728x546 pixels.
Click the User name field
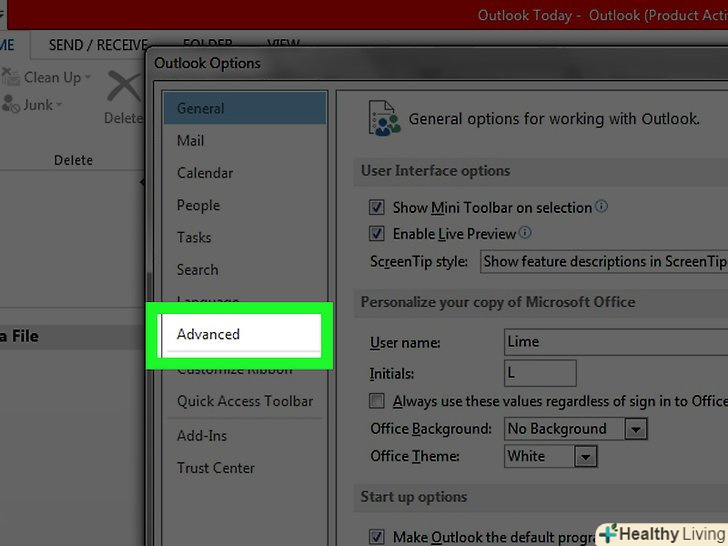(616, 342)
